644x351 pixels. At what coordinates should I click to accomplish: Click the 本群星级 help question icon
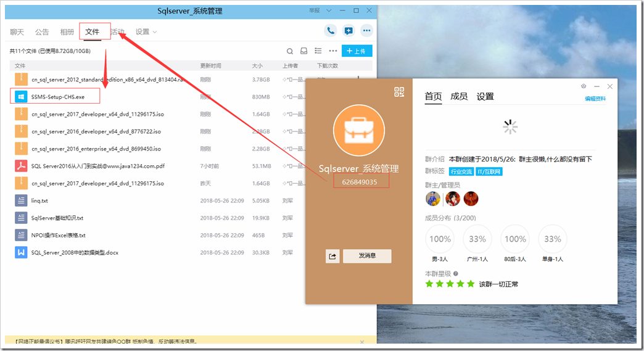click(456, 273)
